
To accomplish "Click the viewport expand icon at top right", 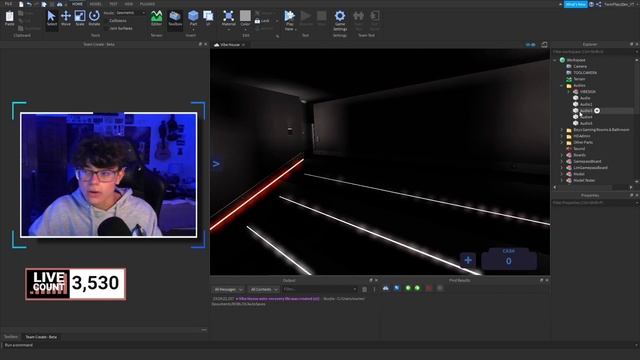I will coord(544,44).
